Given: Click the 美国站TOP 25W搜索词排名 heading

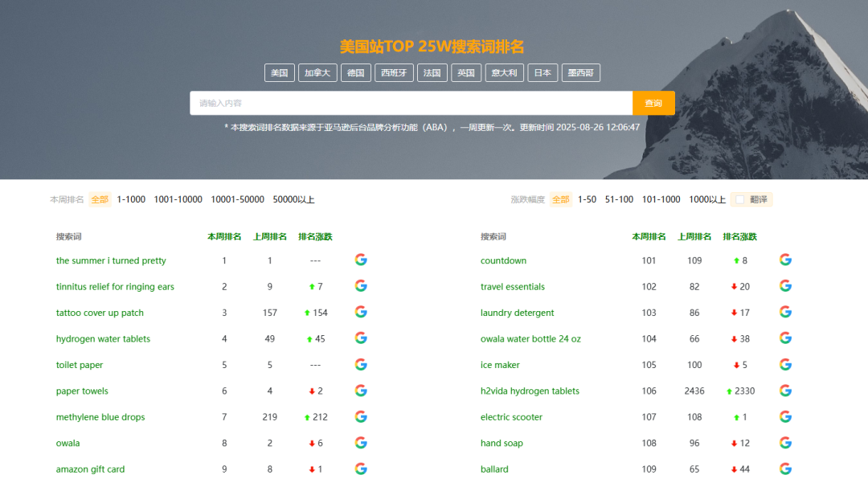Looking at the screenshot, I should coord(432,47).
